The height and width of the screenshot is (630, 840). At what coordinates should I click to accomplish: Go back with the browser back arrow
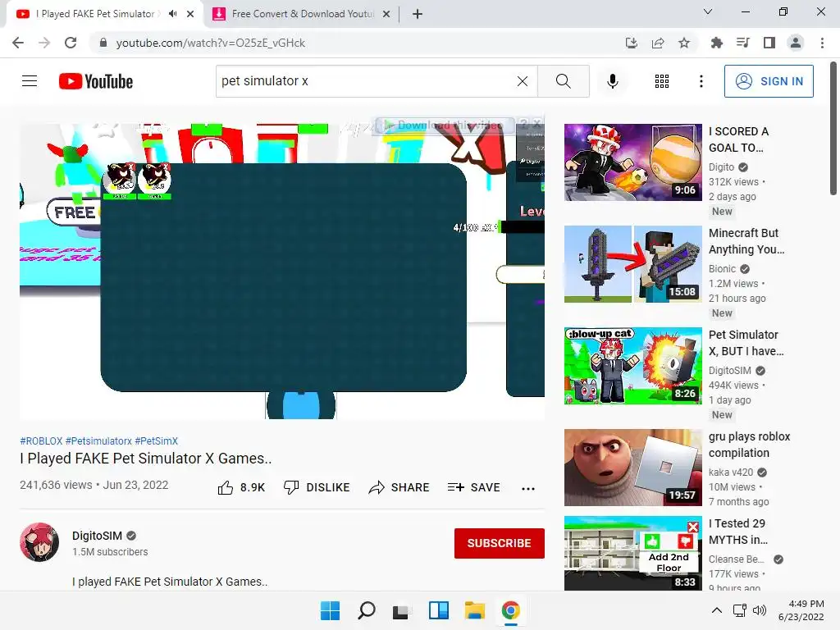coord(18,43)
